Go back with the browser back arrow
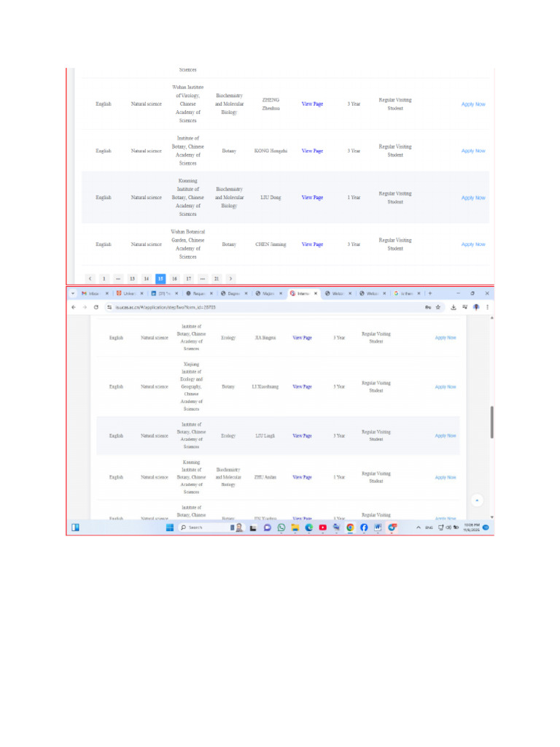This screenshot has height=747, width=560. point(74,307)
